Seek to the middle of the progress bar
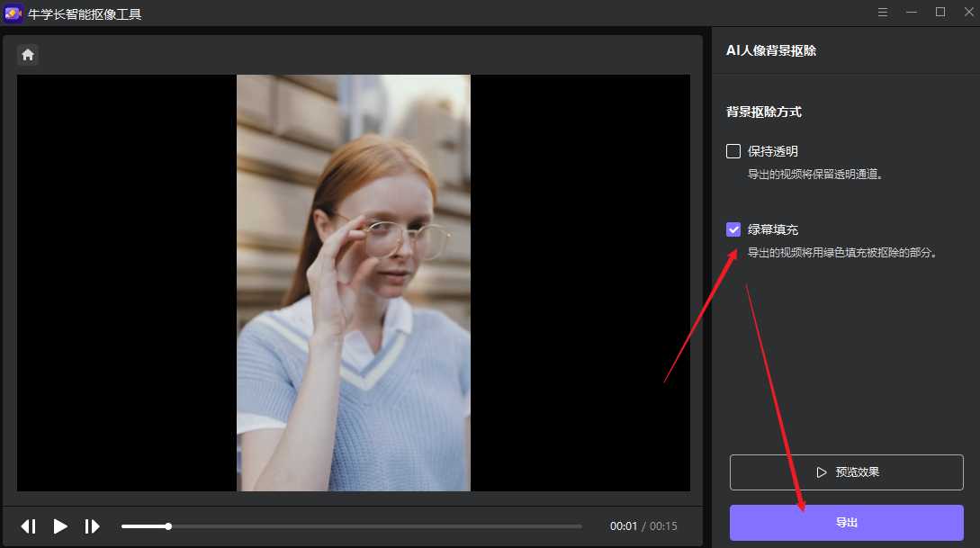The width and height of the screenshot is (980, 548). (352, 526)
